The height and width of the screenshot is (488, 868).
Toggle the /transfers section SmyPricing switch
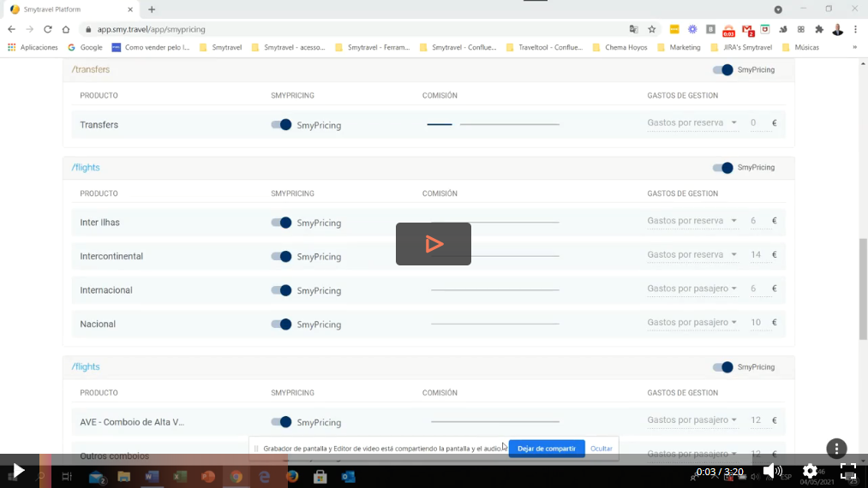723,69
